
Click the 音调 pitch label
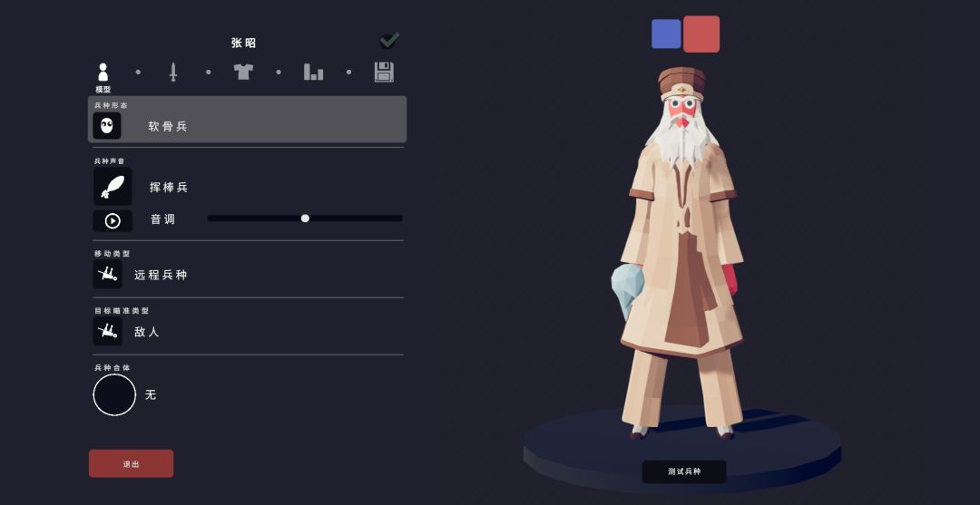[x=162, y=219]
